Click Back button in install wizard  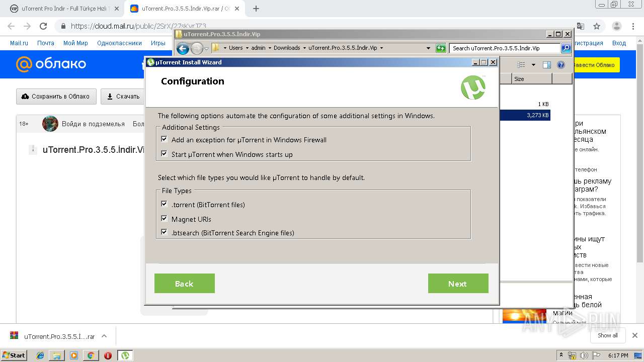pos(185,284)
